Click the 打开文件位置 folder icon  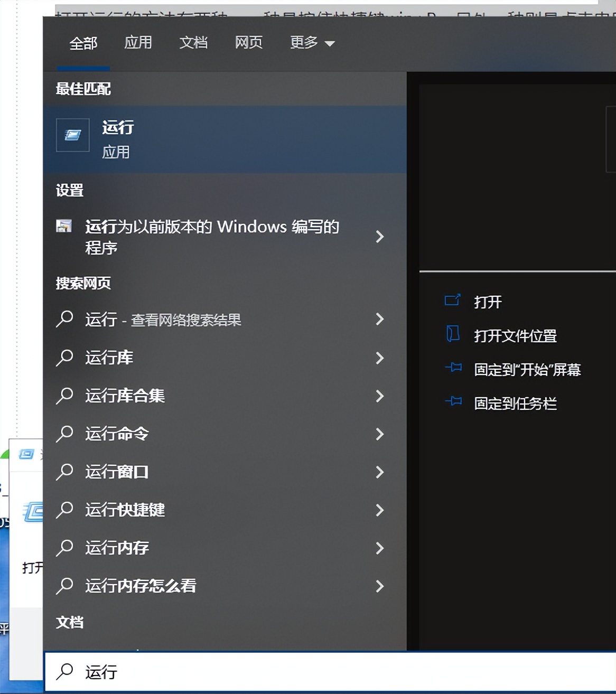[x=453, y=335]
